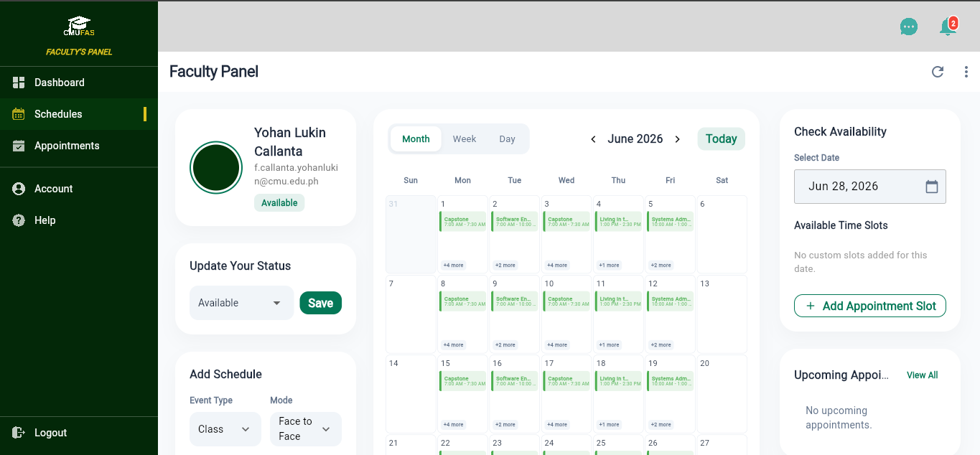980x455 pixels.
Task: Open the Mode Face to Face dropdown
Action: point(305,429)
